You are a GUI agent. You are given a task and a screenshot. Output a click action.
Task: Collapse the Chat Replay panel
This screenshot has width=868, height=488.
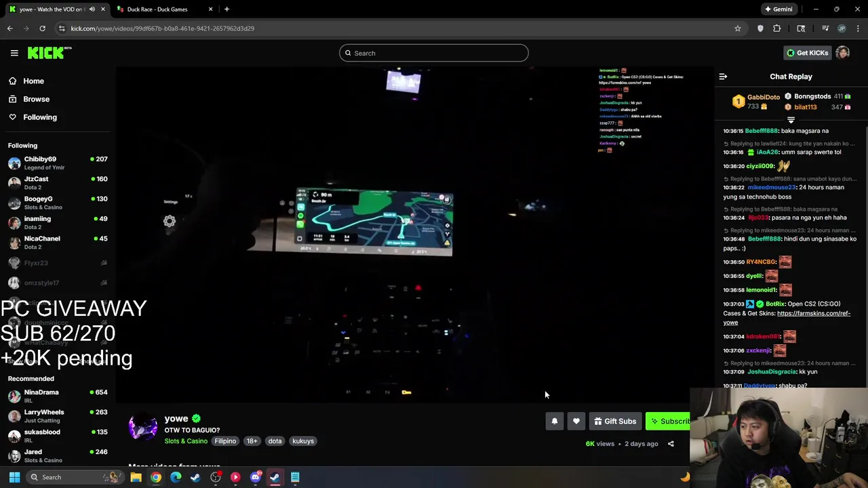click(723, 77)
